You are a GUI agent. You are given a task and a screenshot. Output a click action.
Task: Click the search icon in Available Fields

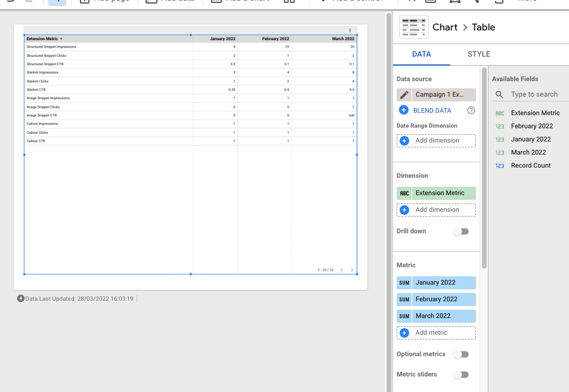coord(499,94)
